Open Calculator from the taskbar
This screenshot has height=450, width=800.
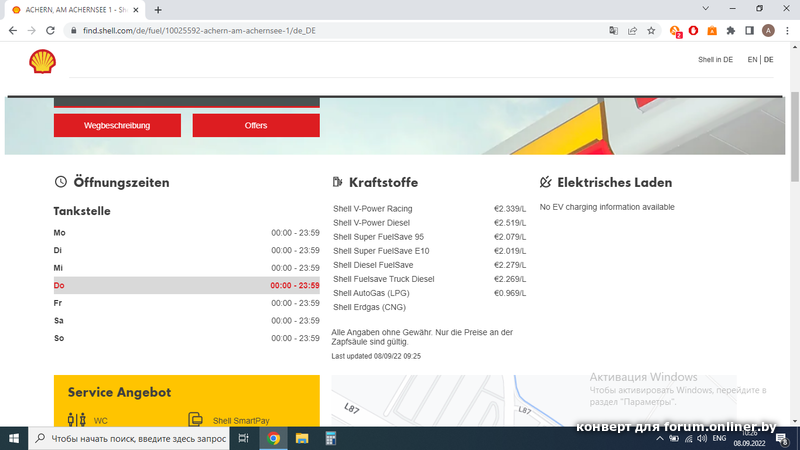pyautogui.click(x=331, y=438)
